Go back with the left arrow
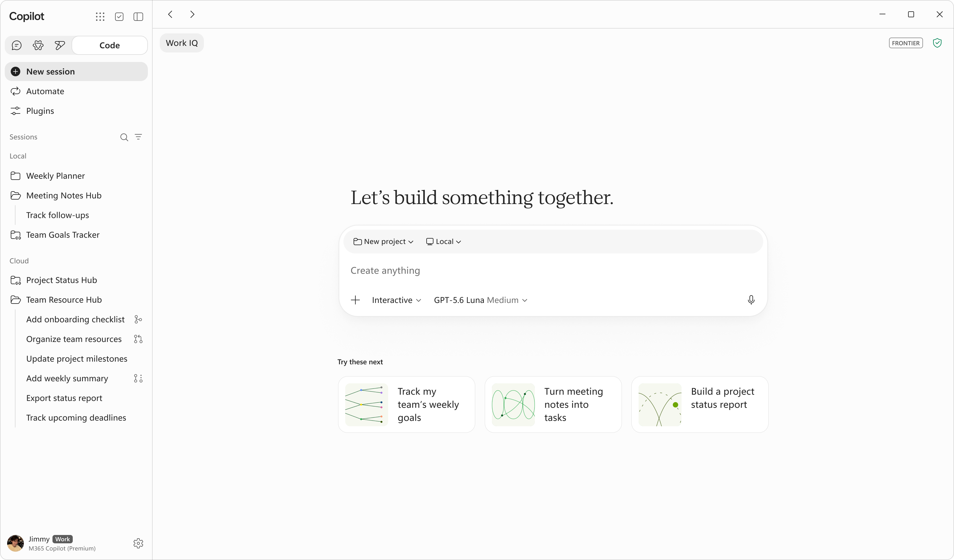 tap(170, 14)
